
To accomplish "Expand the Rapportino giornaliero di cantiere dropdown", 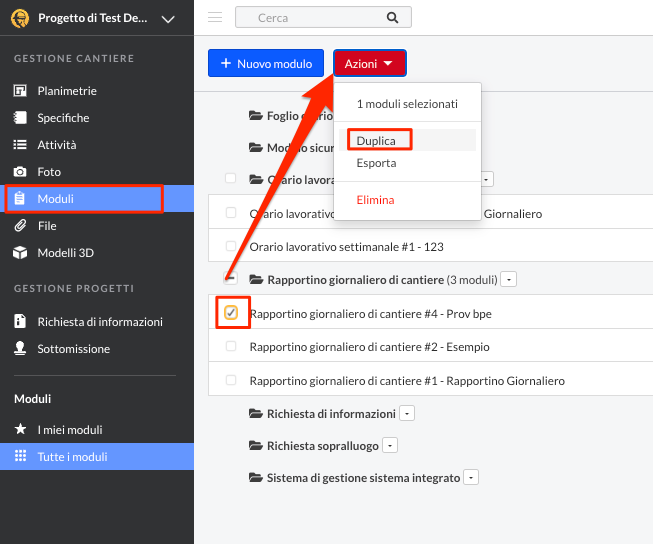I will pyautogui.click(x=508, y=279).
